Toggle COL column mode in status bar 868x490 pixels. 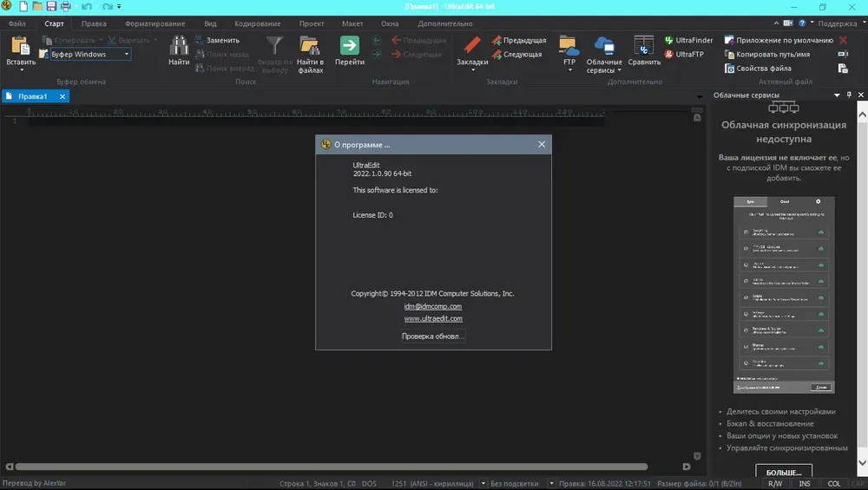(834, 483)
